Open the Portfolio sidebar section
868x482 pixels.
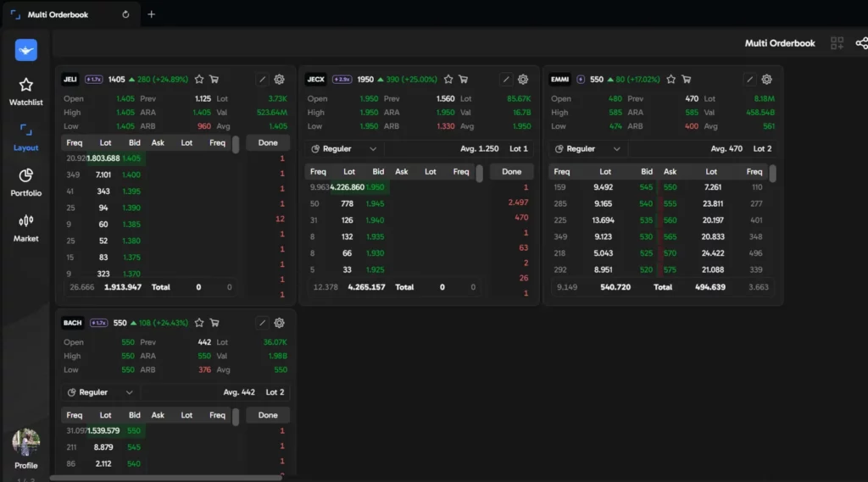(x=25, y=183)
